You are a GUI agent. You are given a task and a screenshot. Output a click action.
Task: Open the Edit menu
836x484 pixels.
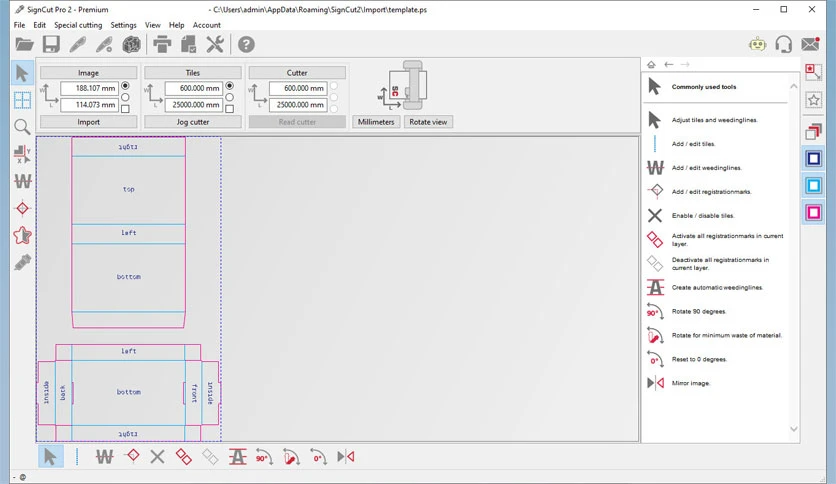(39, 25)
